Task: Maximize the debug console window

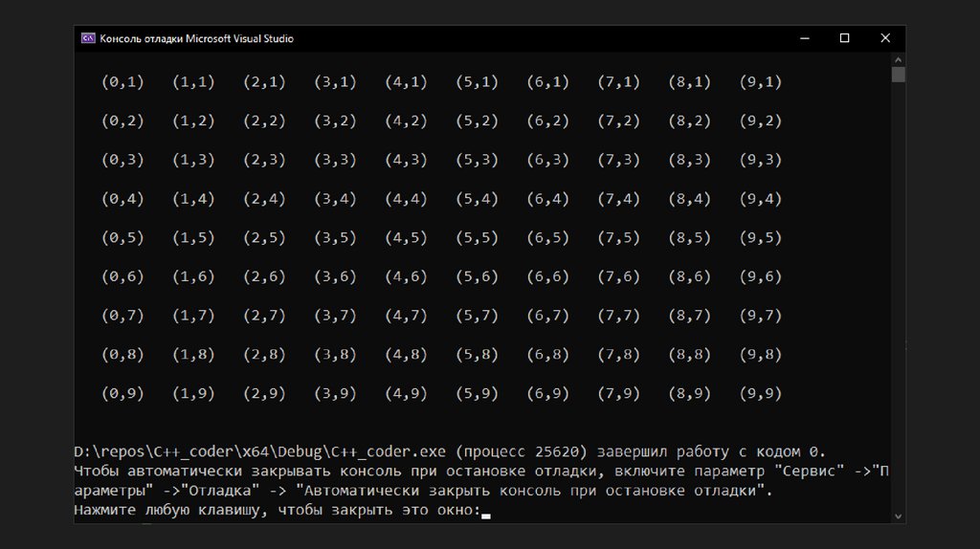Action: point(844,38)
